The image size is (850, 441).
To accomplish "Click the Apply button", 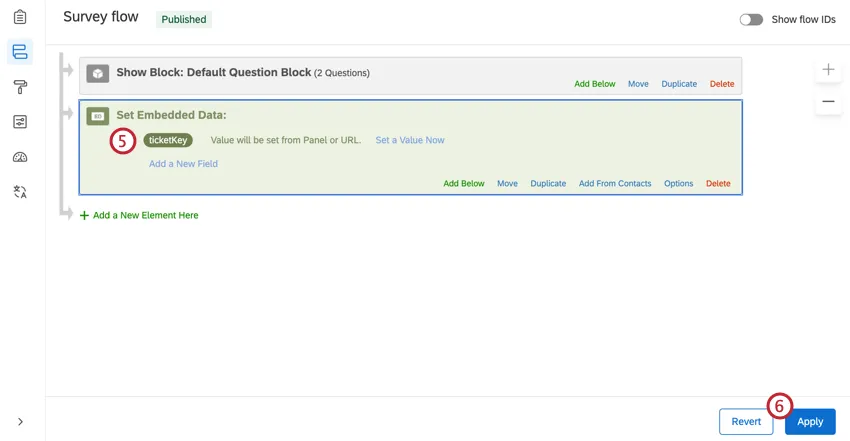I will pyautogui.click(x=810, y=421).
